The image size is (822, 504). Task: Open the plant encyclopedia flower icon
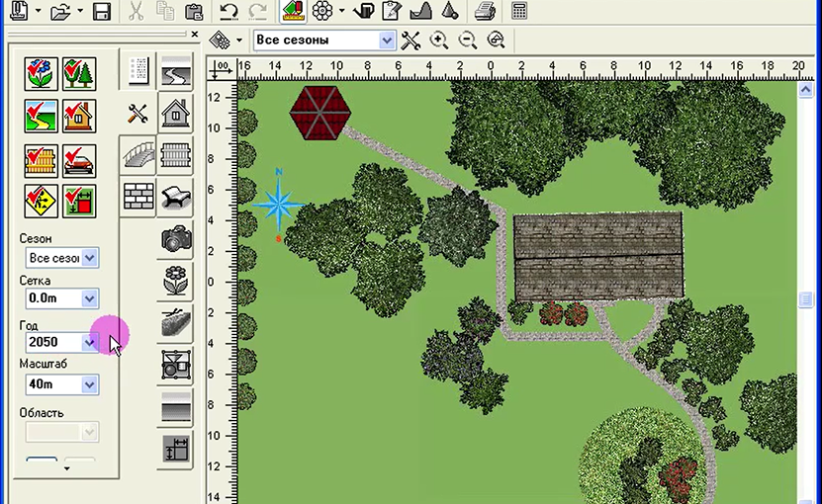point(322,11)
